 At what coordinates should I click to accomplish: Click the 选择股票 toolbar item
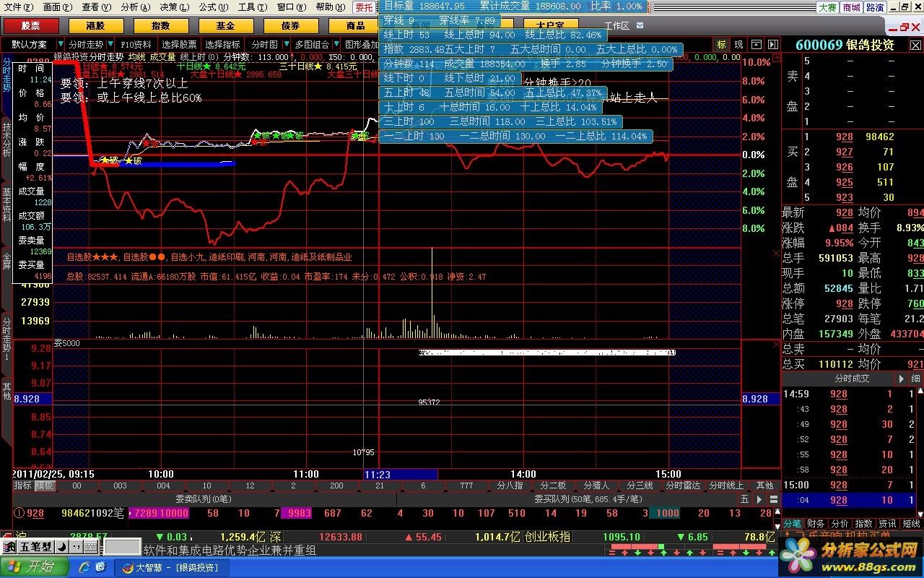click(179, 44)
